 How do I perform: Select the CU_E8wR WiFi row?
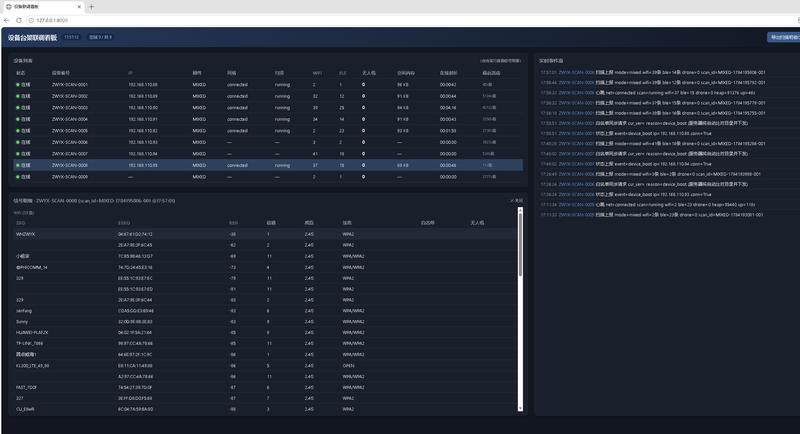coord(265,409)
